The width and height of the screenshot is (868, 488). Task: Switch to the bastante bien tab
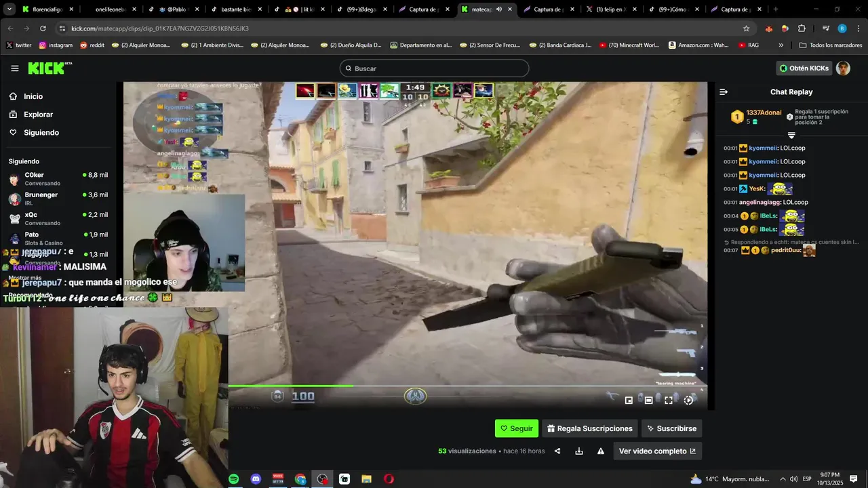[x=236, y=9]
